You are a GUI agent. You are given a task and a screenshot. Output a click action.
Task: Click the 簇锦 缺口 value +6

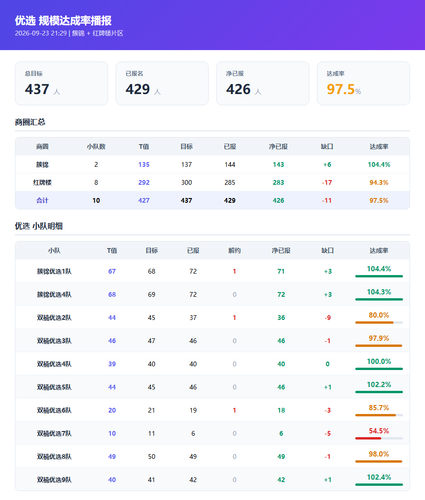pos(327,165)
